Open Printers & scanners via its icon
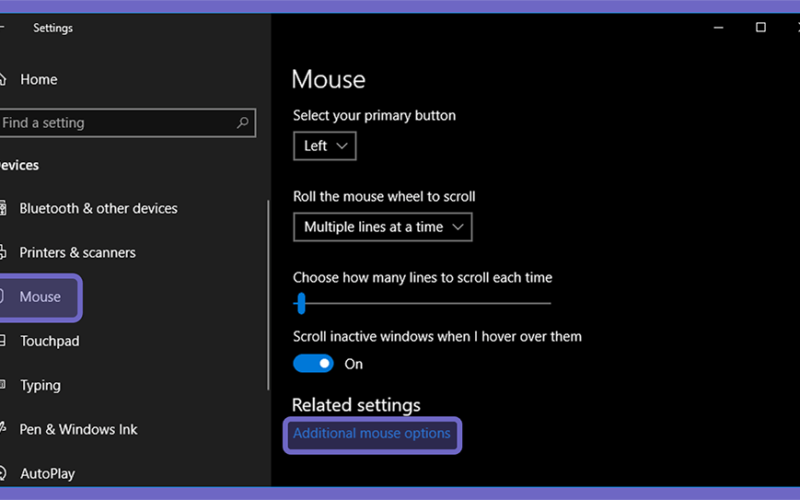800x500 pixels. click(3, 252)
